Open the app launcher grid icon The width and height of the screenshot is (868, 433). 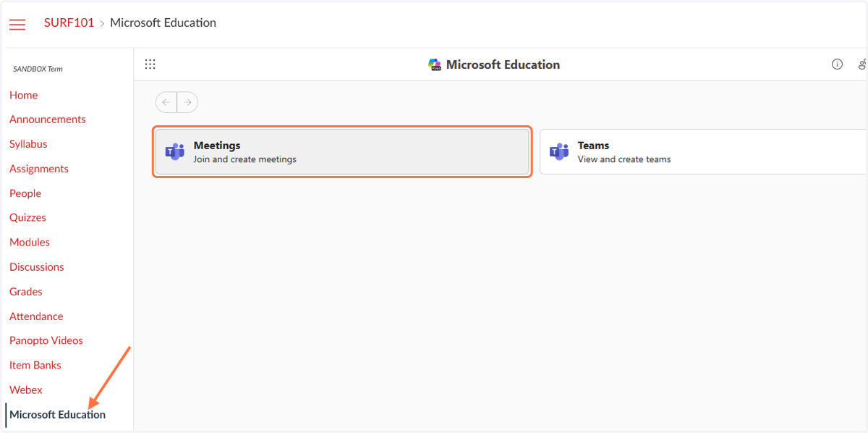150,64
